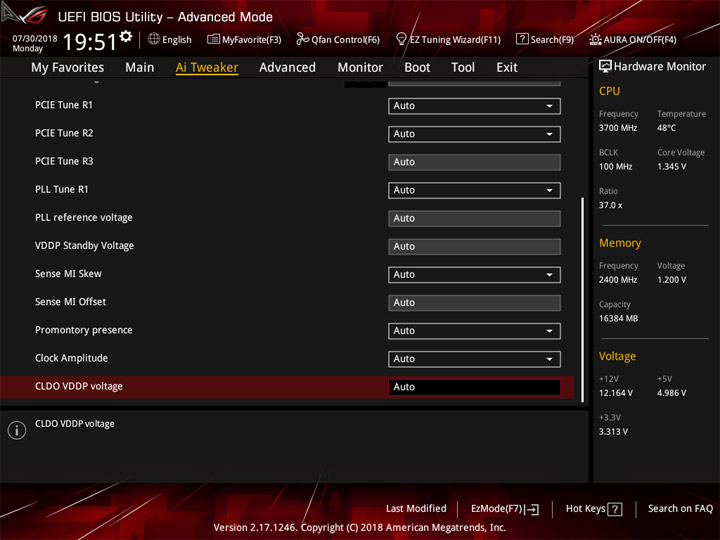Open Search(F9)
The width and height of the screenshot is (720, 540).
[545, 39]
